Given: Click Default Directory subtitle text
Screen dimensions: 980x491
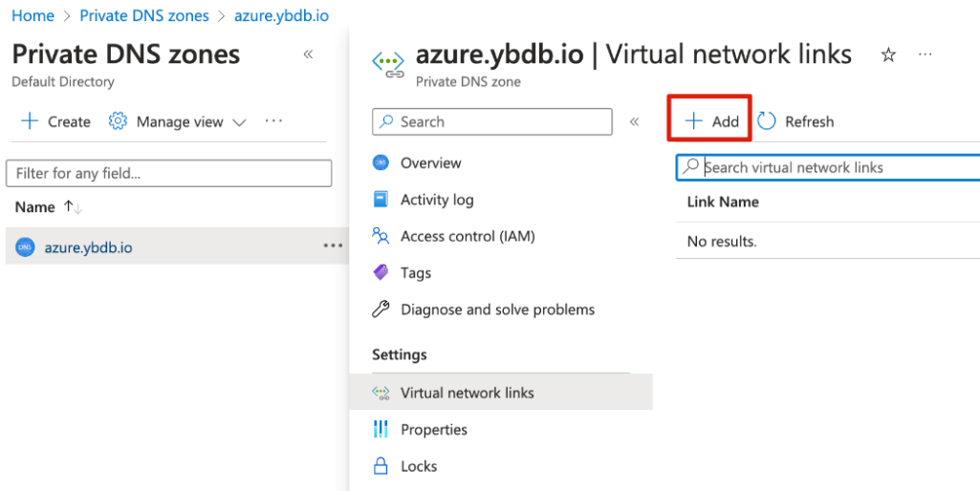Looking at the screenshot, I should point(63,82).
